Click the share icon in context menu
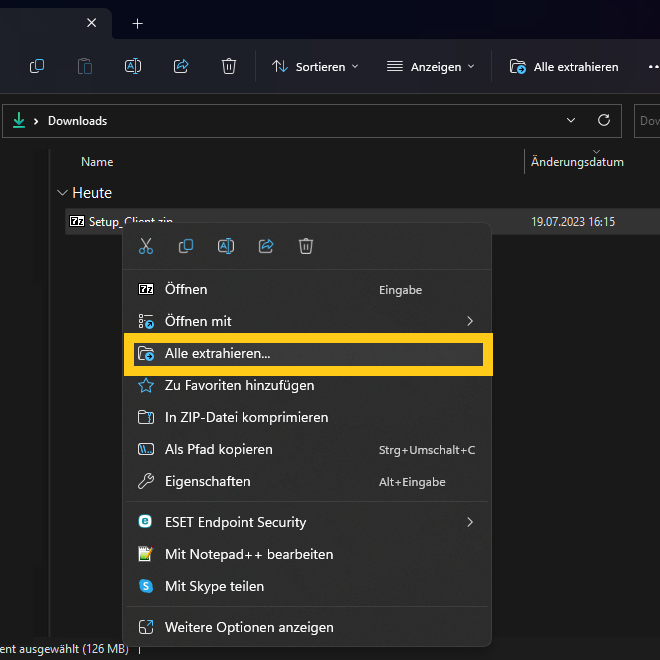Viewport: 660px width, 660px height. [266, 246]
